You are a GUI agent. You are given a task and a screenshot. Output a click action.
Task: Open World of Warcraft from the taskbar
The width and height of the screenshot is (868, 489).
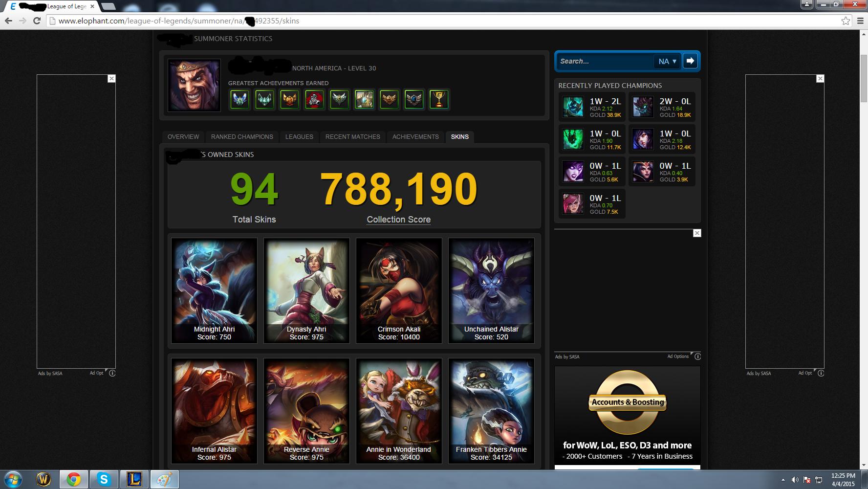[x=44, y=480]
